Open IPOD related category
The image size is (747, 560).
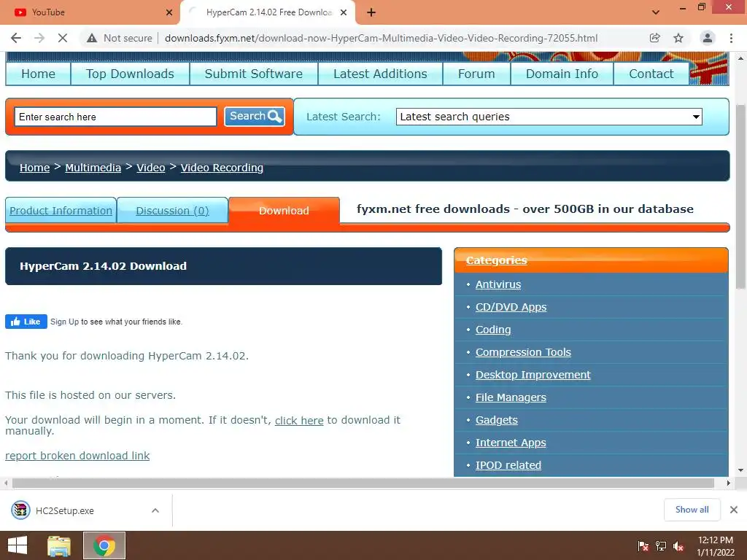(508, 465)
